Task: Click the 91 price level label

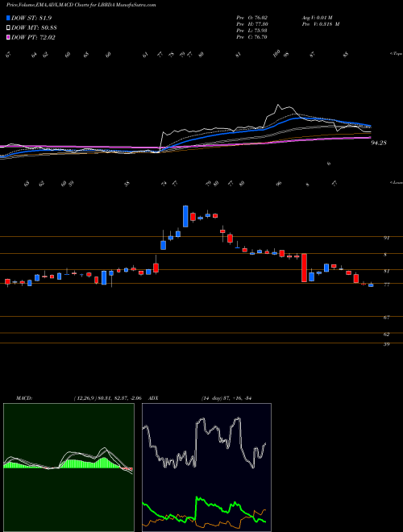Action: coord(386,238)
